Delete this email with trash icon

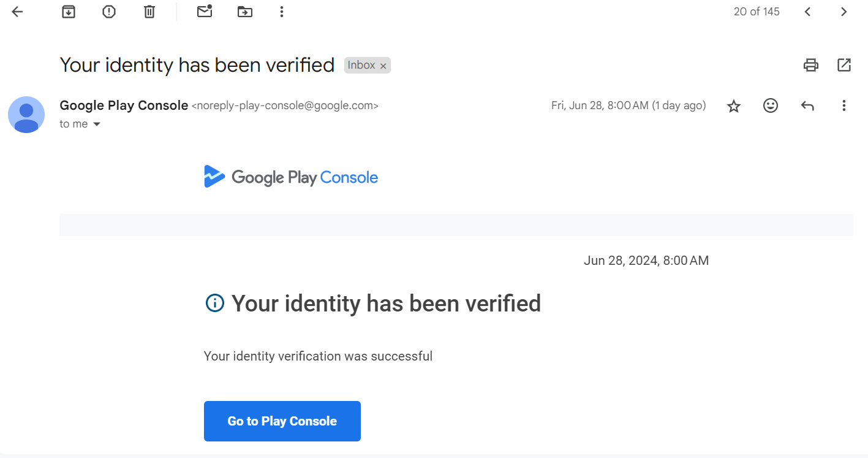pyautogui.click(x=149, y=12)
